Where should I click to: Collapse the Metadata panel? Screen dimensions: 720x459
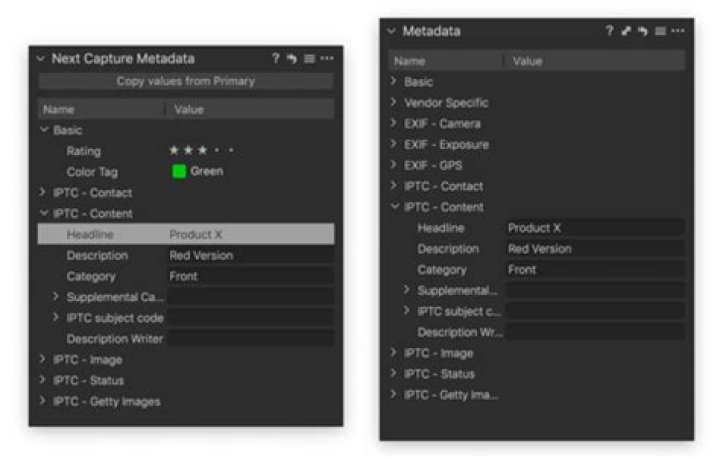tap(392, 31)
